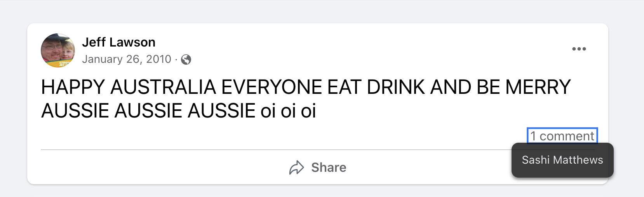Click the final "oi" in the post
Image resolution: width=644 pixels, height=197 pixels.
point(308,111)
